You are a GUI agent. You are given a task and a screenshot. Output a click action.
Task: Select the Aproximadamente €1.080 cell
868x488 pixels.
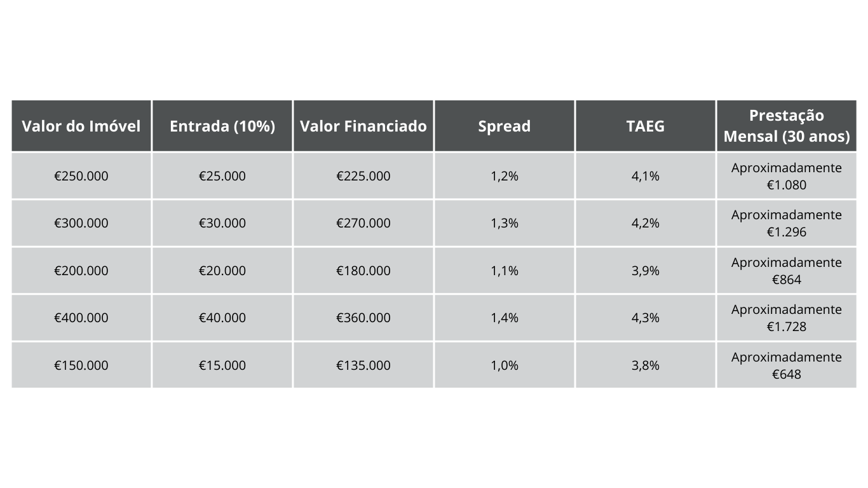pos(787,176)
